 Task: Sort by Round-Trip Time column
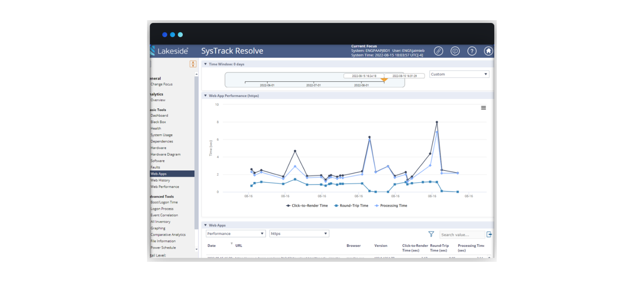[439, 248]
